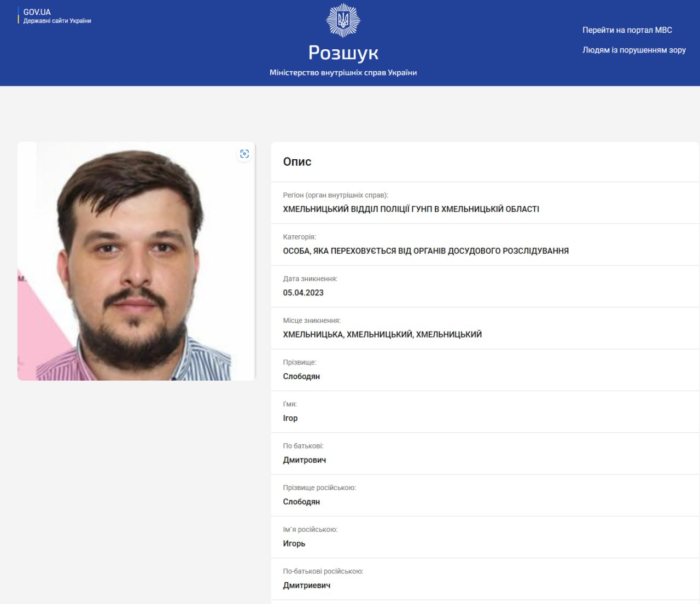Click the Опис section header
This screenshot has height=604, width=700.
(296, 162)
